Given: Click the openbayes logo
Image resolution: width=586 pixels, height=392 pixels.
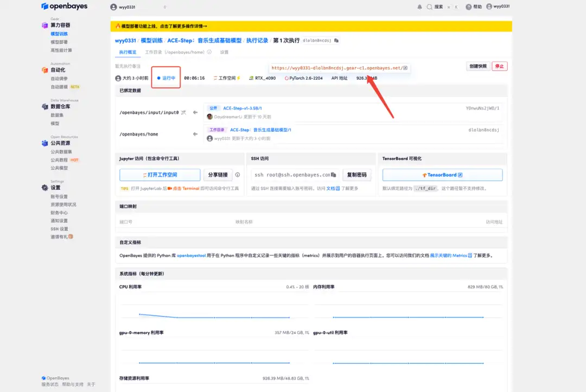Looking at the screenshot, I should pyautogui.click(x=64, y=7).
